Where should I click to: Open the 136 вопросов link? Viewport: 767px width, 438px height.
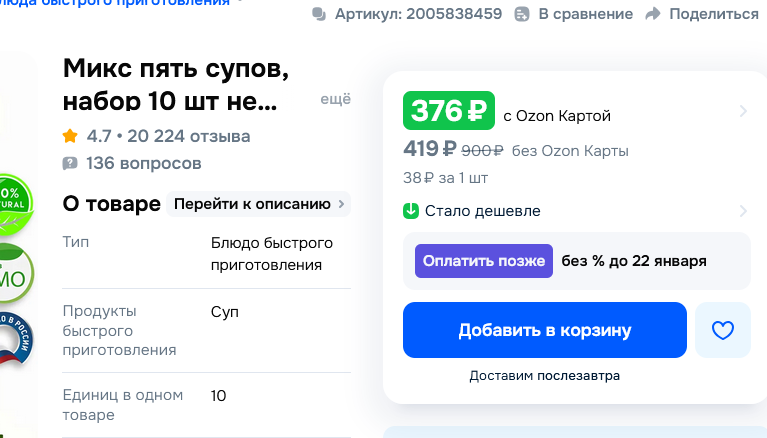coord(143,163)
